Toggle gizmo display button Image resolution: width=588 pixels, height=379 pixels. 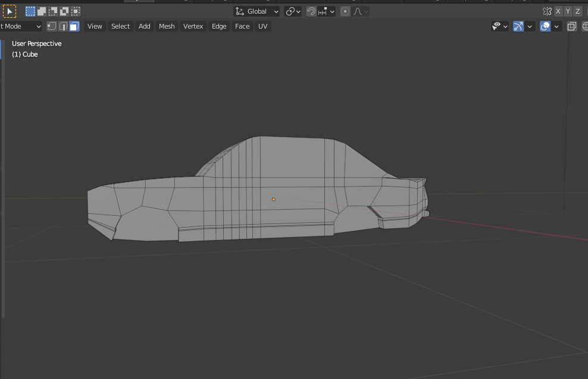pos(518,26)
